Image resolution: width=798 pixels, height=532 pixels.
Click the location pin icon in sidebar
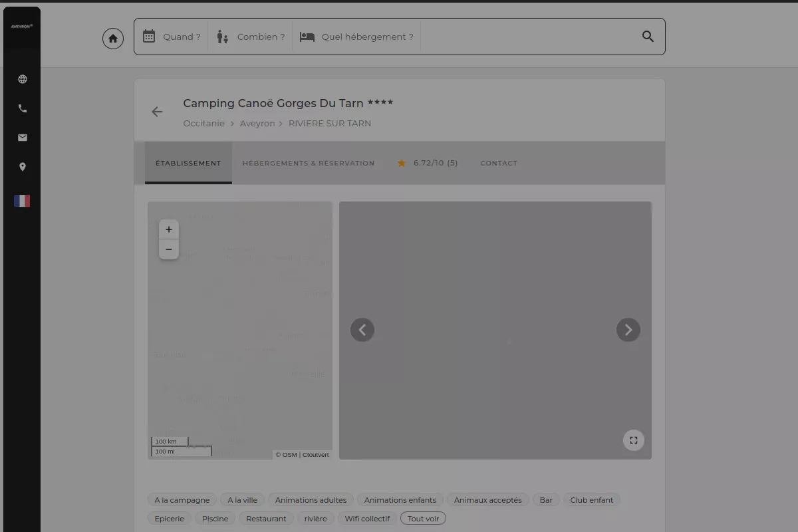tap(23, 167)
